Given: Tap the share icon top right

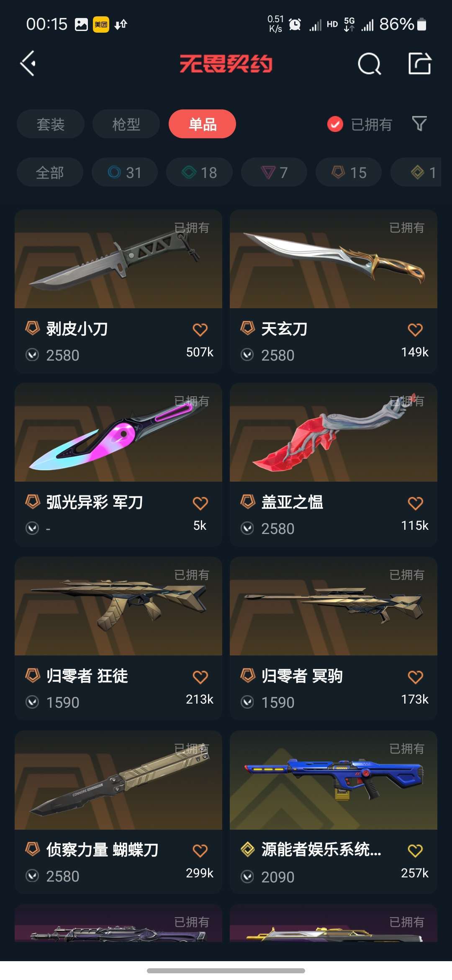Looking at the screenshot, I should (x=420, y=63).
